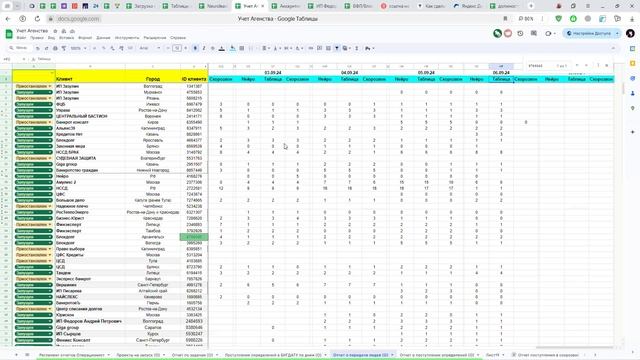Viewport: 640px width, 360px height.
Task: Open the Google account avatar
Action: tap(631, 33)
